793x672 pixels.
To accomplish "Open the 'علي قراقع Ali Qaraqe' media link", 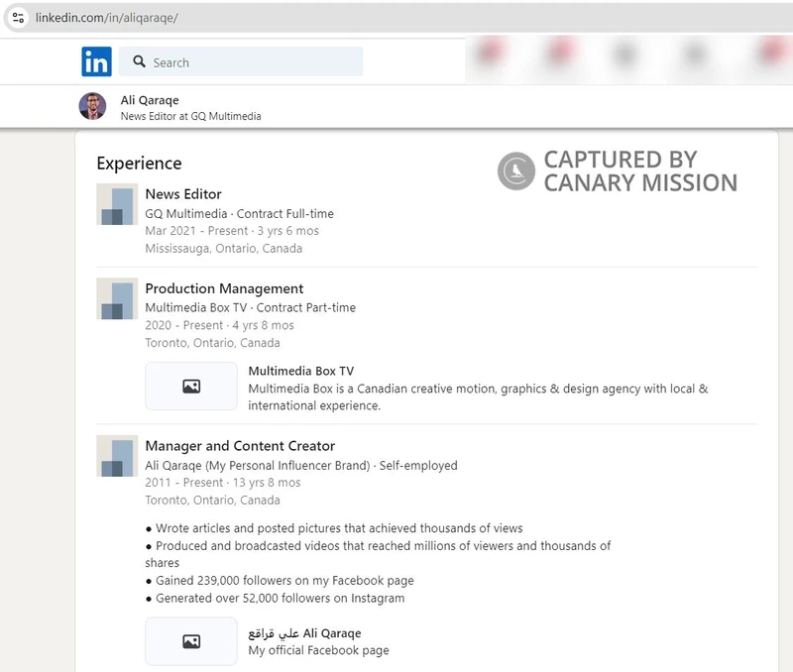I will (304, 633).
